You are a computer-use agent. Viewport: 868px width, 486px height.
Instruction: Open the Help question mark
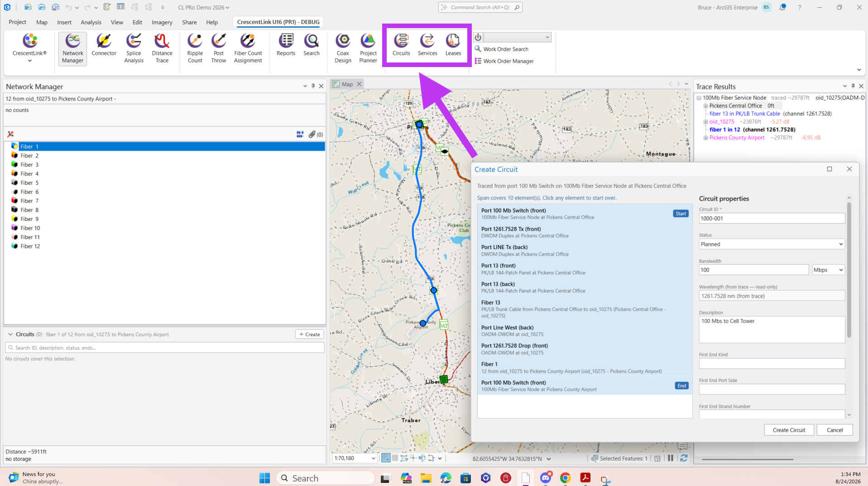(x=800, y=7)
